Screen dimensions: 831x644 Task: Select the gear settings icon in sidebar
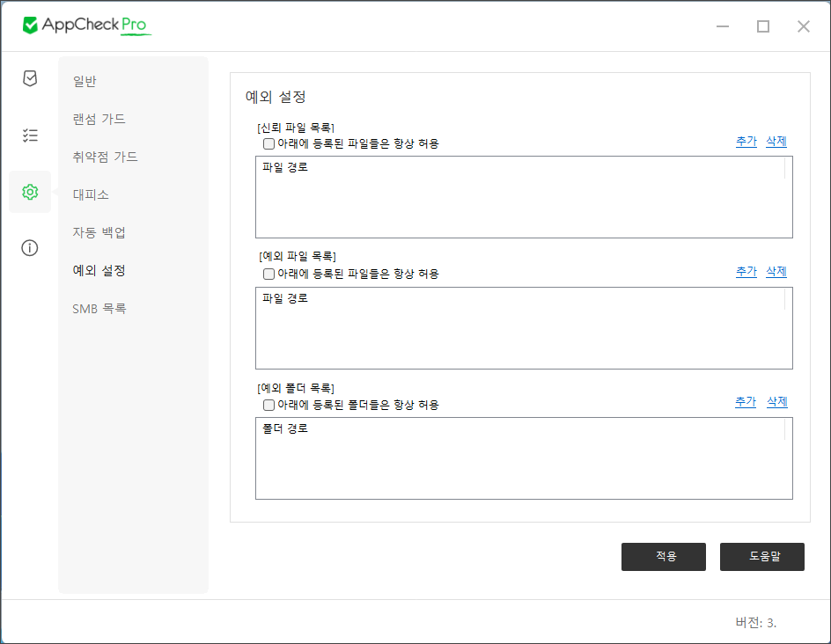30,192
